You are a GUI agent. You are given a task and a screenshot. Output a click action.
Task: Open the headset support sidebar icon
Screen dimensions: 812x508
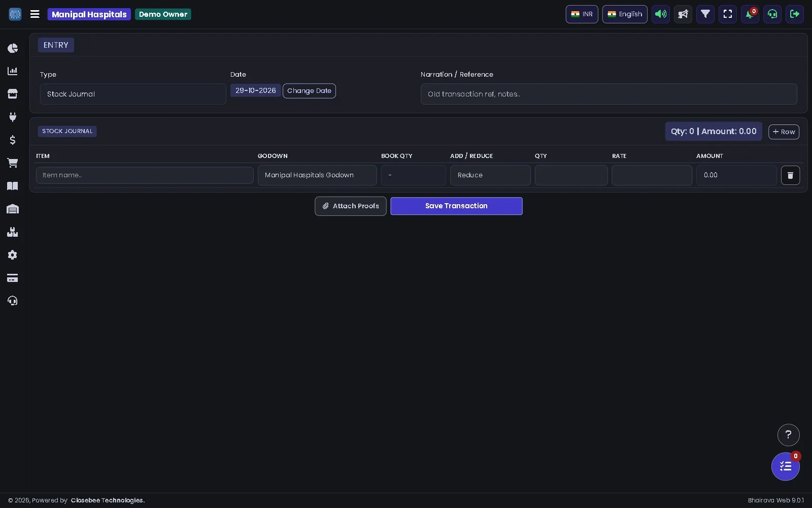[x=13, y=301]
